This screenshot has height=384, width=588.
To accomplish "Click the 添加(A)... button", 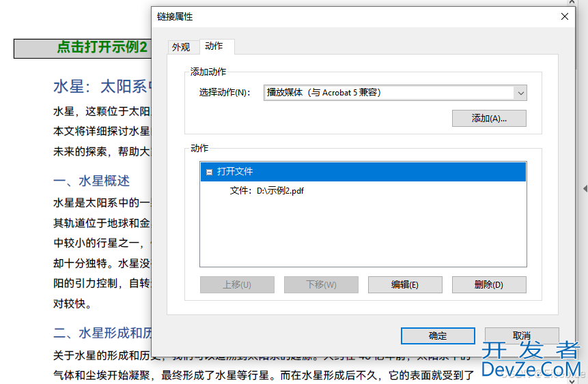I will click(x=489, y=119).
